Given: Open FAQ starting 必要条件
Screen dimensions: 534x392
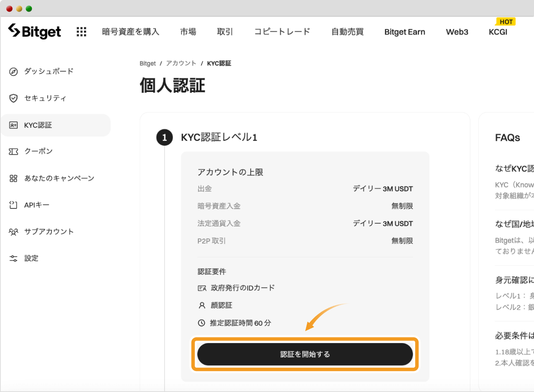Looking at the screenshot, I should pos(514,336).
